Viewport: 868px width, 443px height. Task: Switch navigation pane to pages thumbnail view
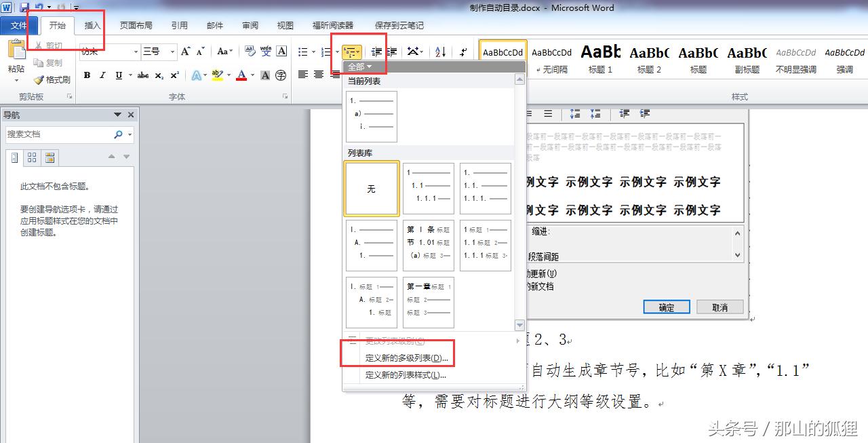tap(31, 157)
